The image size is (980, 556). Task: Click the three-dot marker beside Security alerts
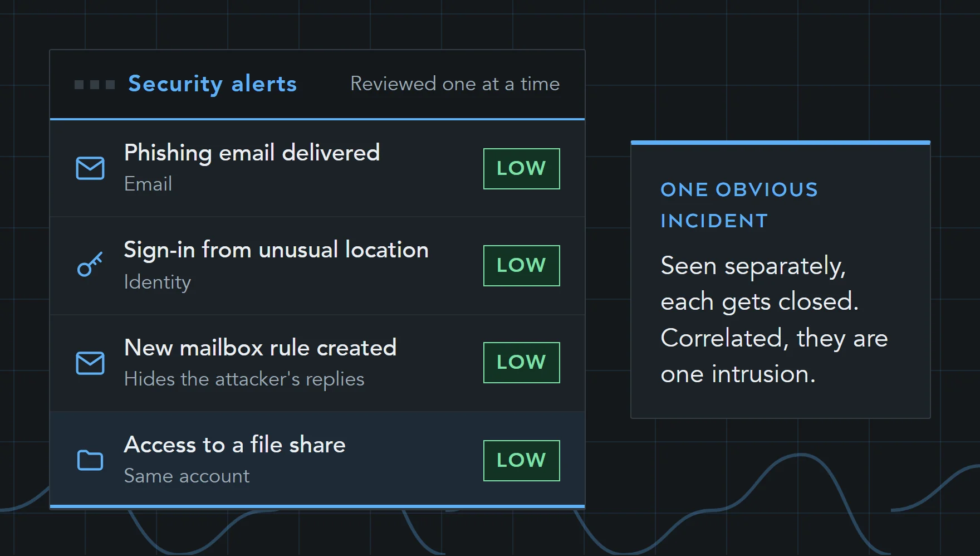pos(95,85)
